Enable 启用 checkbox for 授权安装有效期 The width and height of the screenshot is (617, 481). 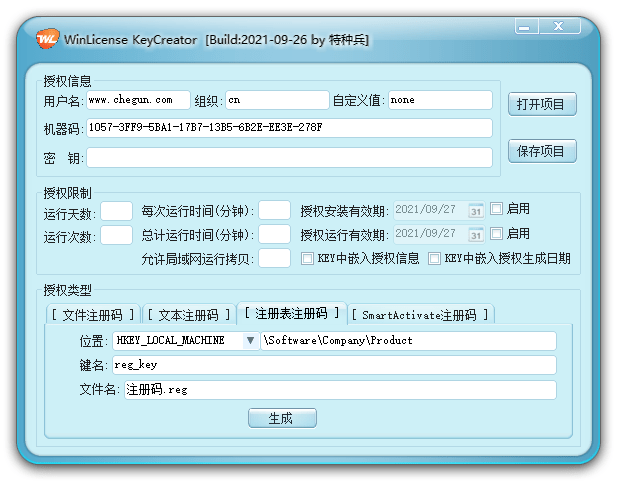(x=497, y=209)
